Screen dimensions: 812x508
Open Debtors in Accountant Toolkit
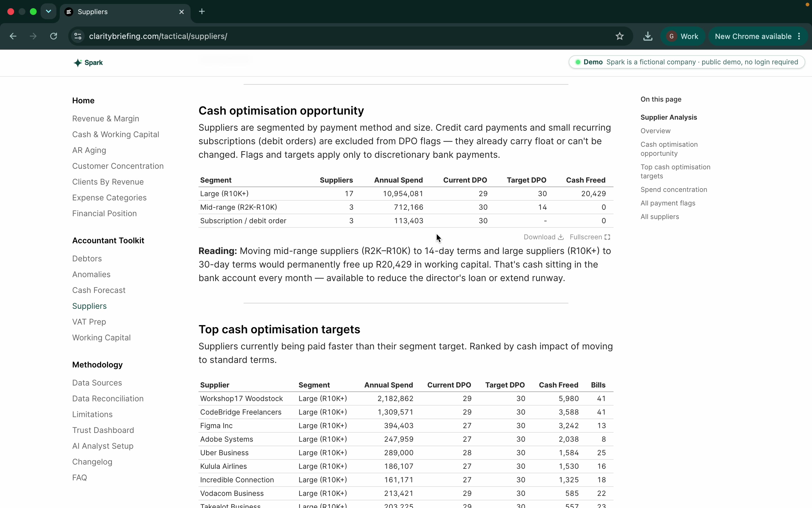(x=87, y=259)
